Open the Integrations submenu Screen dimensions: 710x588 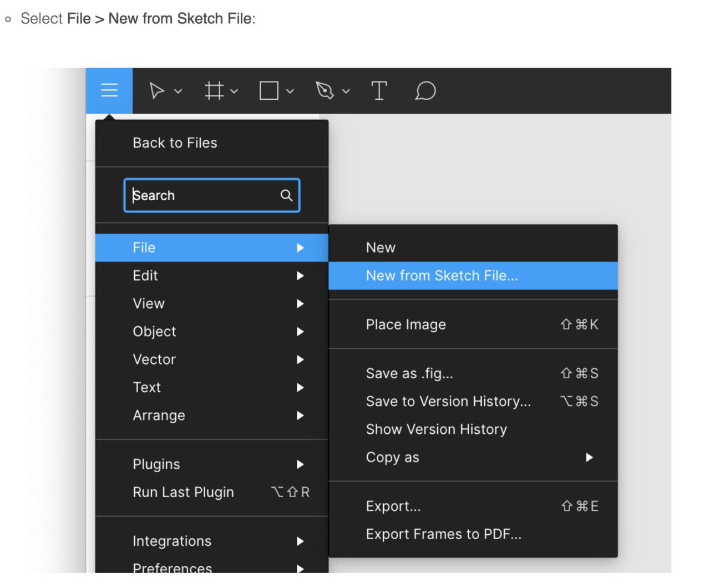click(x=212, y=541)
